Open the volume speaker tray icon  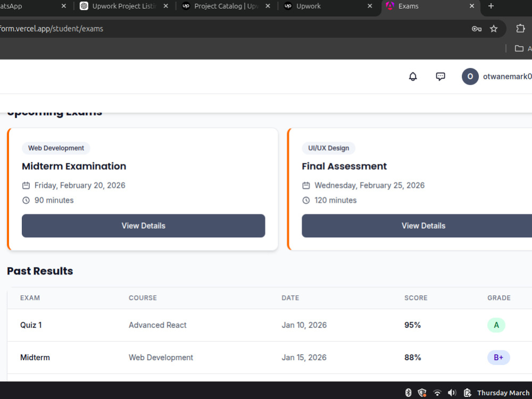452,393
